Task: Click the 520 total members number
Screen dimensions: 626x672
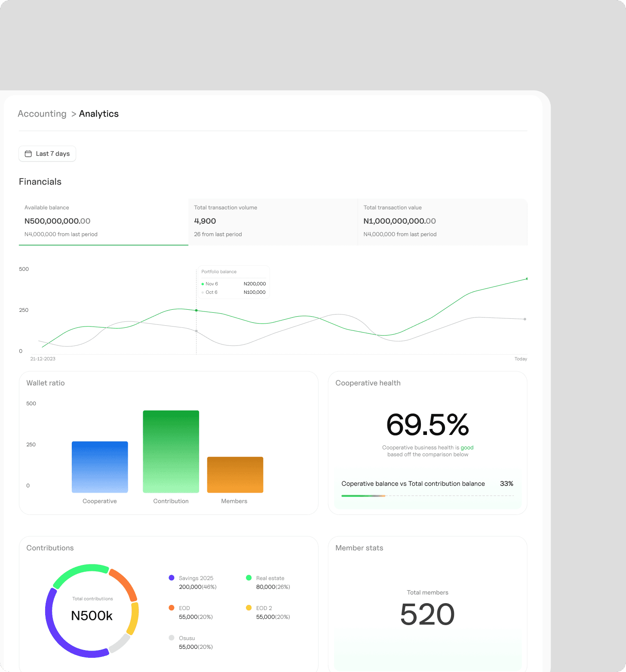Action: coord(427,614)
